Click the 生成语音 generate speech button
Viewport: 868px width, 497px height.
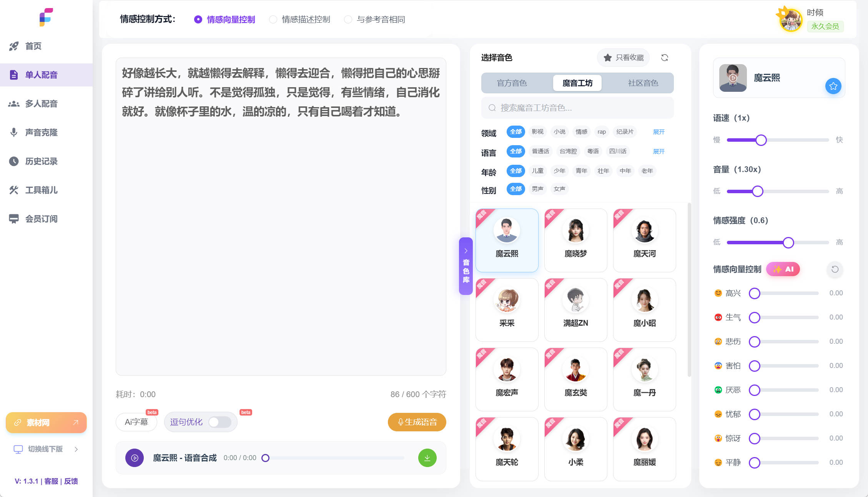[x=417, y=422]
